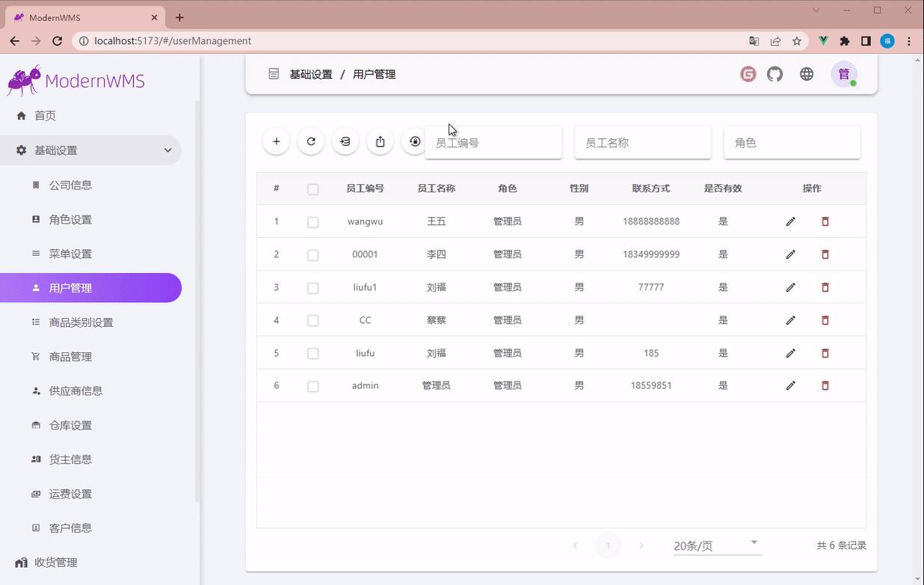Click the Gitee icon in the header

[747, 74]
